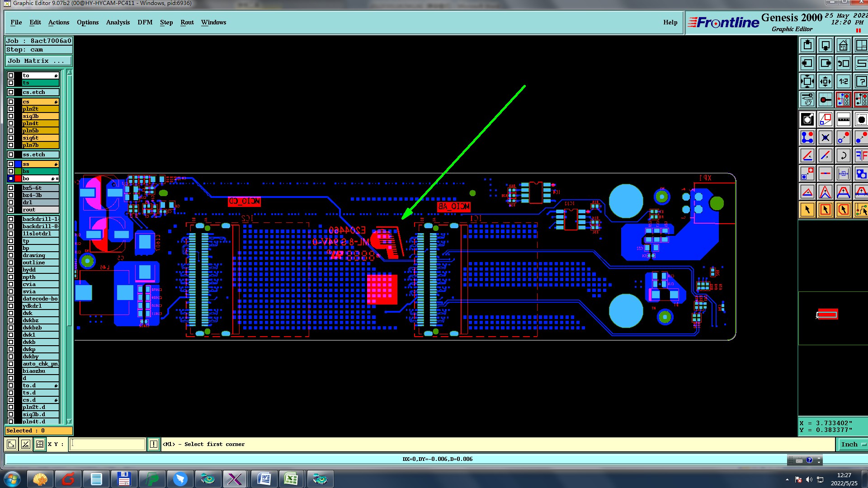Open the Analysis menu
This screenshot has width=868, height=488.
pos(118,22)
